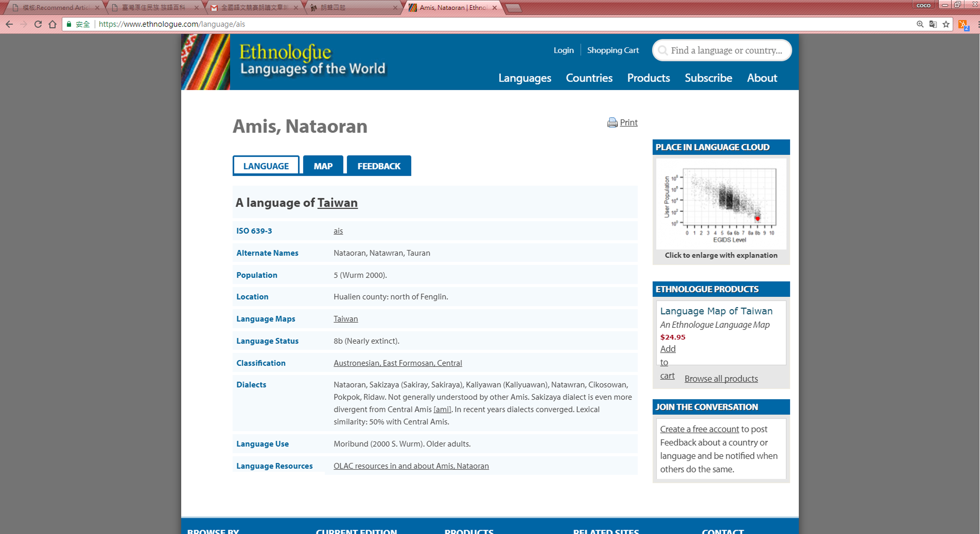The width and height of the screenshot is (980, 534).
Task: Click Add to cart for Taiwan map
Action: click(x=668, y=362)
